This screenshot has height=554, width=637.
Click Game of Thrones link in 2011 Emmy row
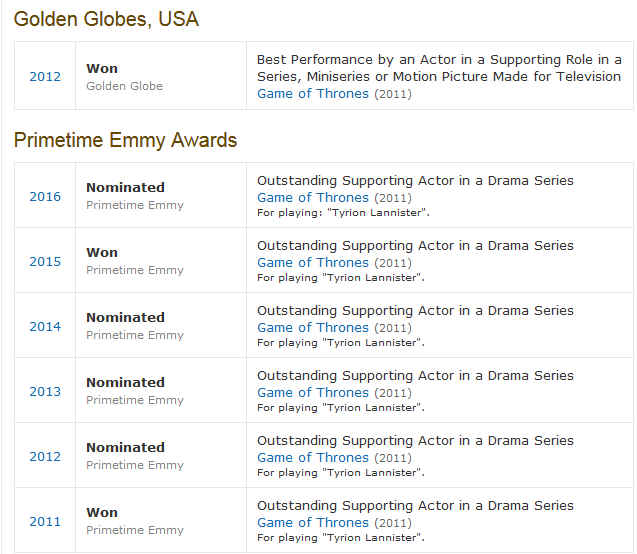[313, 523]
